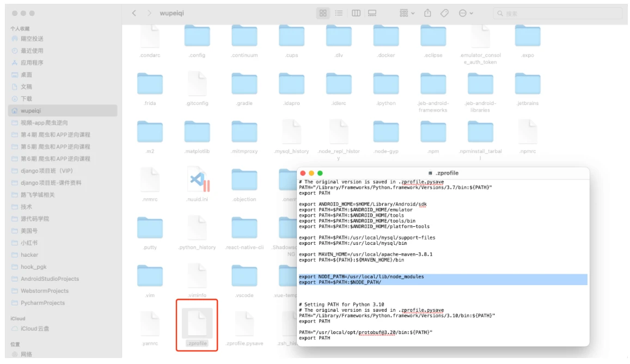Open the more actions ellipsis dropdown
Screen dimensions: 630x364
pos(466,13)
